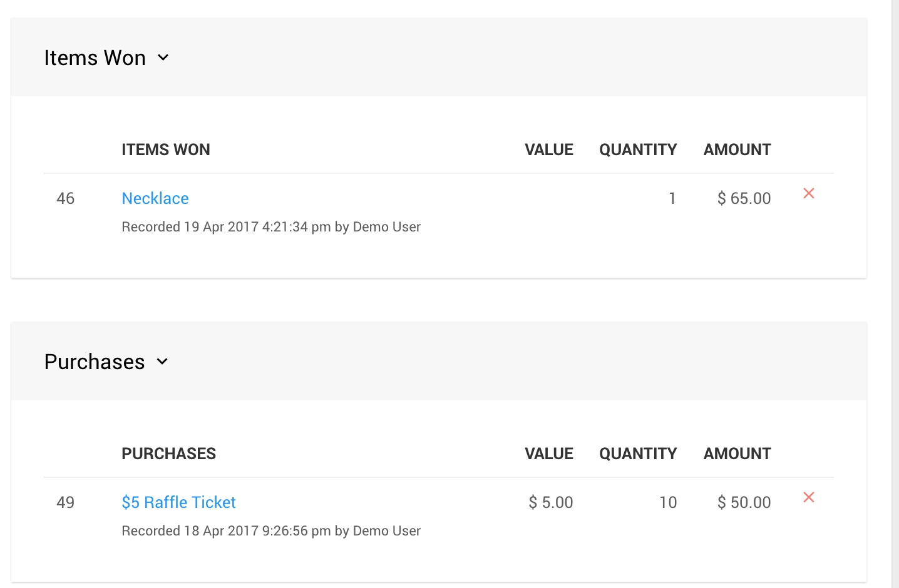This screenshot has width=899, height=588.
Task: Delete the $5 Raffle Ticket purchase
Action: pos(808,497)
